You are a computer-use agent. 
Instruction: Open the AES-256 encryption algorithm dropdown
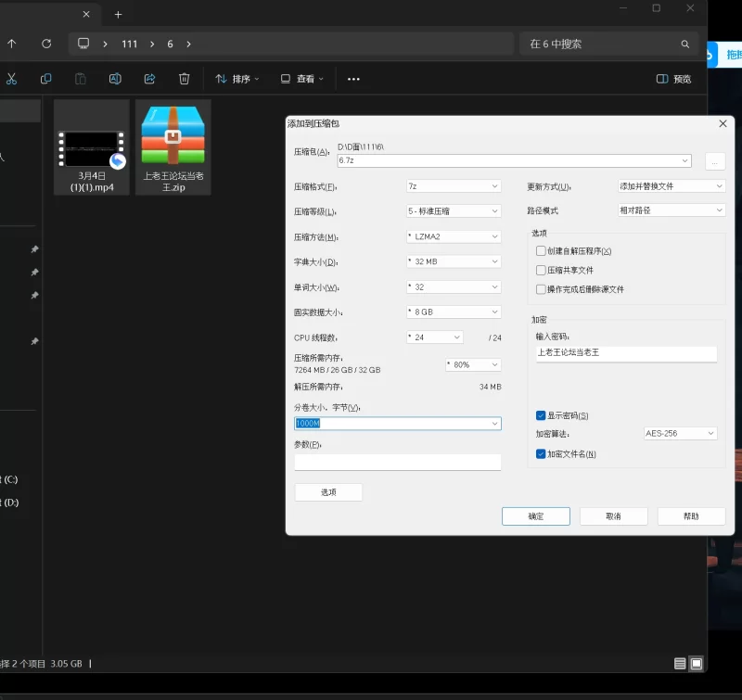pos(681,434)
